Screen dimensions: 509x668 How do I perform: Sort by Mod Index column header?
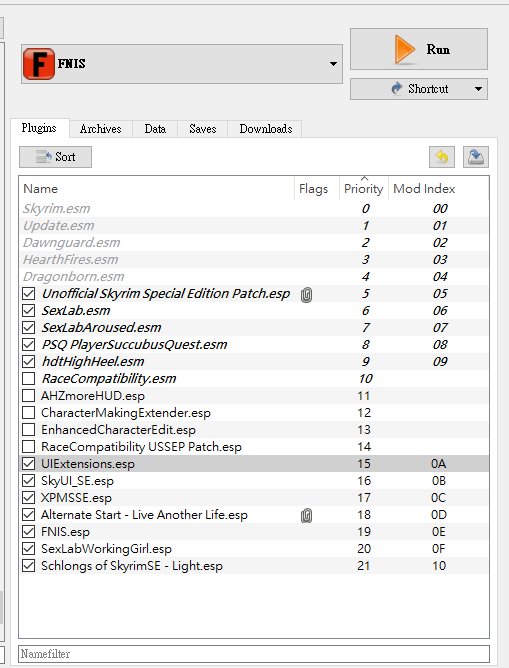click(438, 189)
